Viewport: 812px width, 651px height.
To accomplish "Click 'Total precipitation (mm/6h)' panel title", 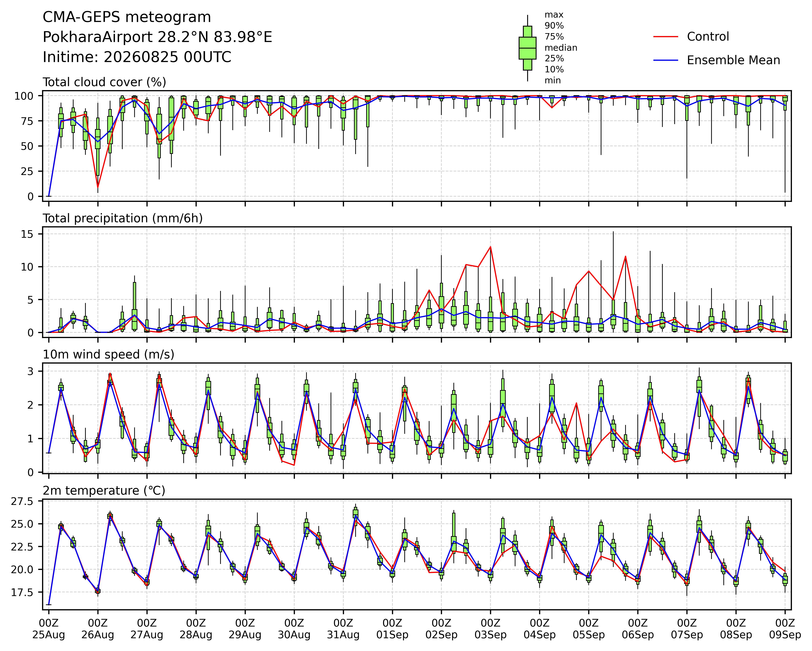I will pyautogui.click(x=123, y=218).
